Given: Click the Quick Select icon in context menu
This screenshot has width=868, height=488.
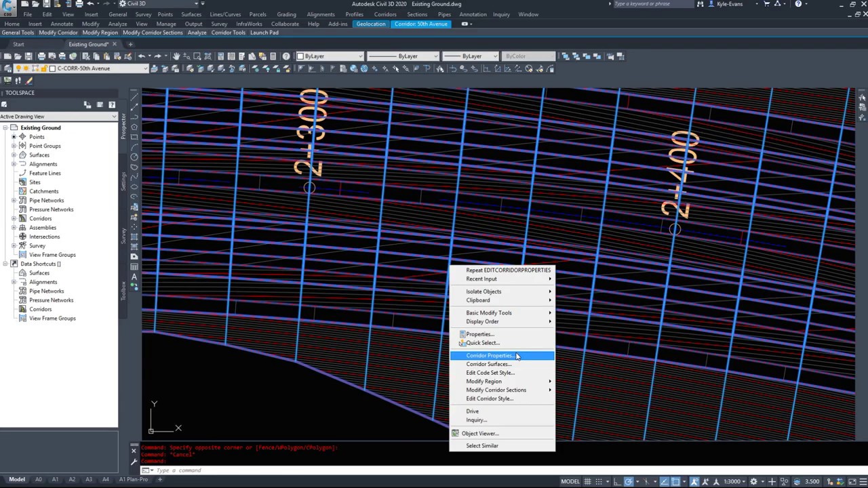Looking at the screenshot, I should click(x=462, y=343).
